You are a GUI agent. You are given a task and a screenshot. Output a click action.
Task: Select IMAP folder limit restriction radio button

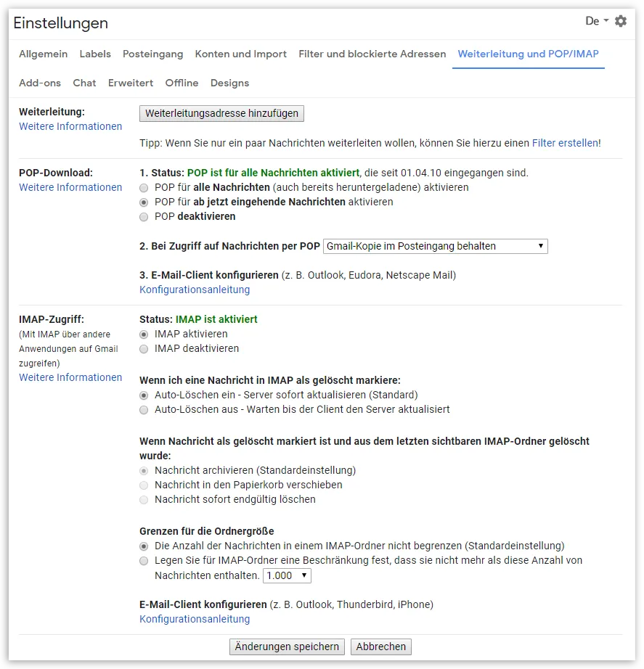(x=144, y=561)
